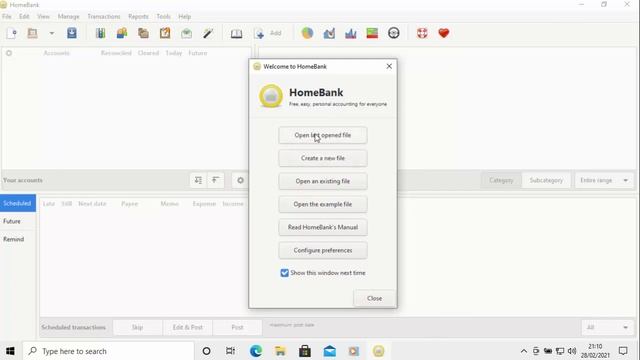Open the Help menu
Viewport: 640px width, 360px height.
184,16
